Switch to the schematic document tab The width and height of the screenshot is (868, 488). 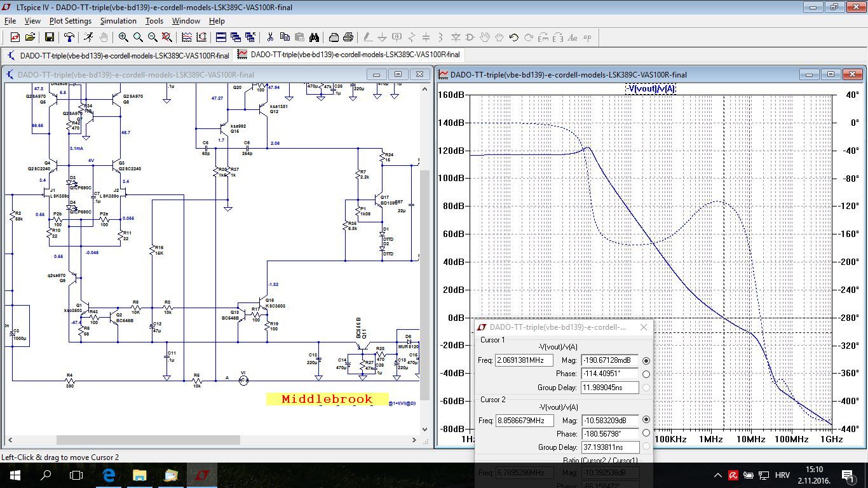tap(118, 55)
